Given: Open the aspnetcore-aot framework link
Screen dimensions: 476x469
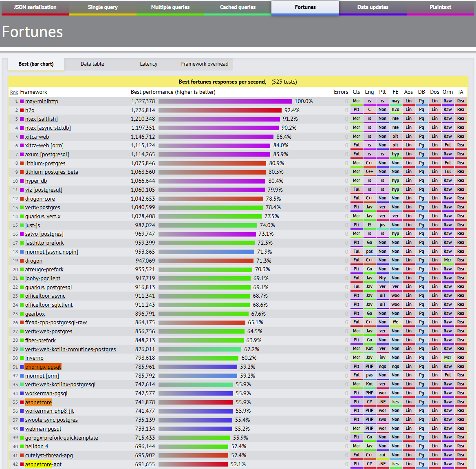Looking at the screenshot, I should coord(44,465).
